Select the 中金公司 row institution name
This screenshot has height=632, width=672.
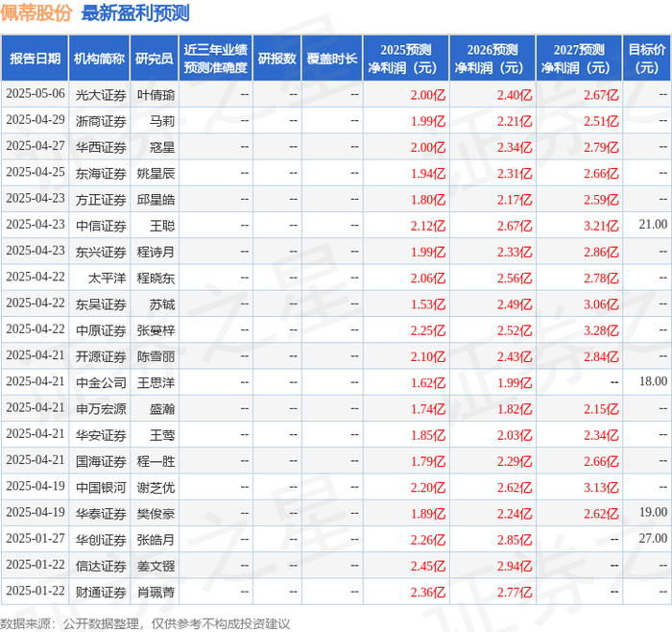click(x=101, y=382)
